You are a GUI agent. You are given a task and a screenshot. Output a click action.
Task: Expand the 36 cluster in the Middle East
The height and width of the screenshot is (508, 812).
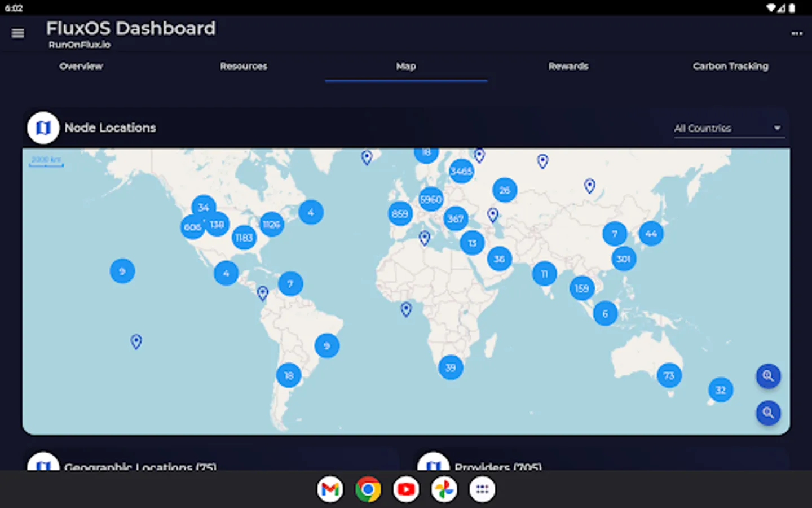point(500,259)
